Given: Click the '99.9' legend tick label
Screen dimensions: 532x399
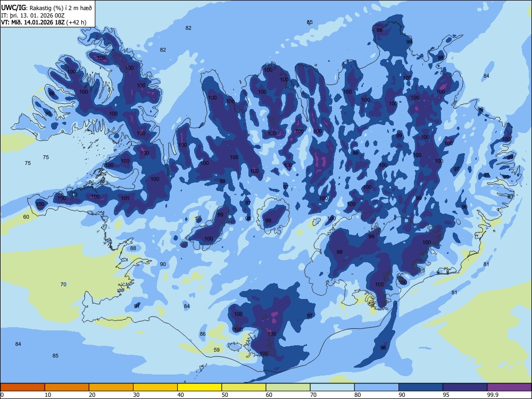Looking at the screenshot, I should 493,395.
